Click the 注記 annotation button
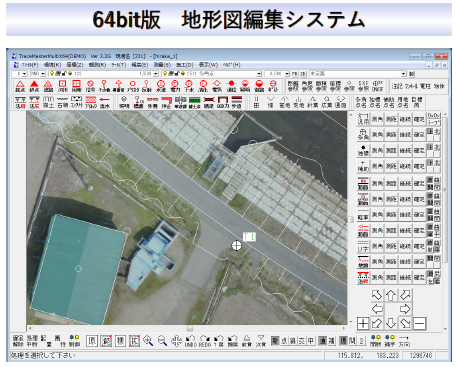The height and width of the screenshot is (367, 456). (397, 86)
